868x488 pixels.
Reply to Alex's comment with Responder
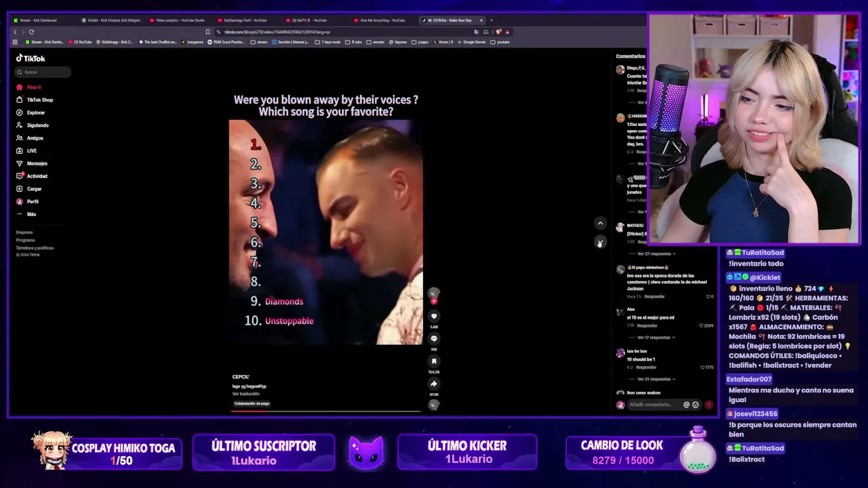point(648,325)
